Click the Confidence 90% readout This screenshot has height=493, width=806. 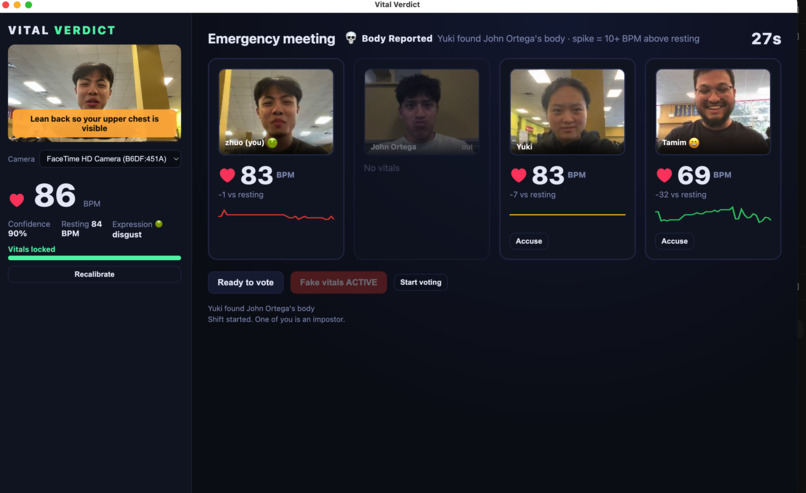29,229
